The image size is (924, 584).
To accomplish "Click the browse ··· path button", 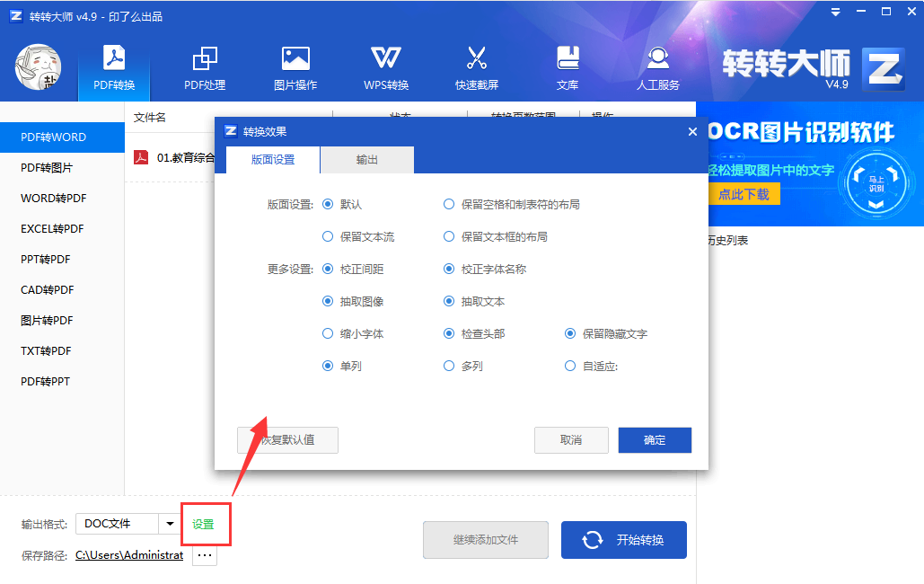I will [x=205, y=555].
